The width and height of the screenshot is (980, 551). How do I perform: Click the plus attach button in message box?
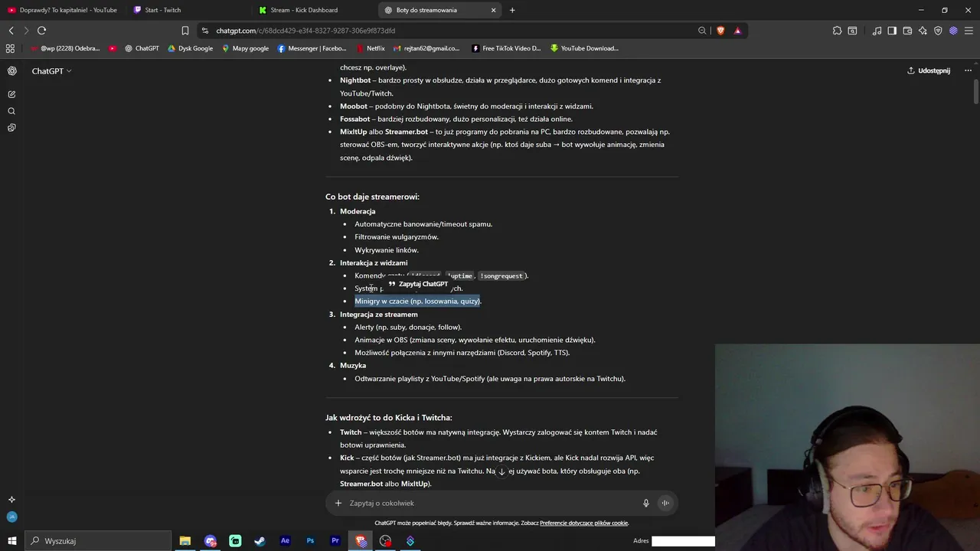click(x=338, y=503)
